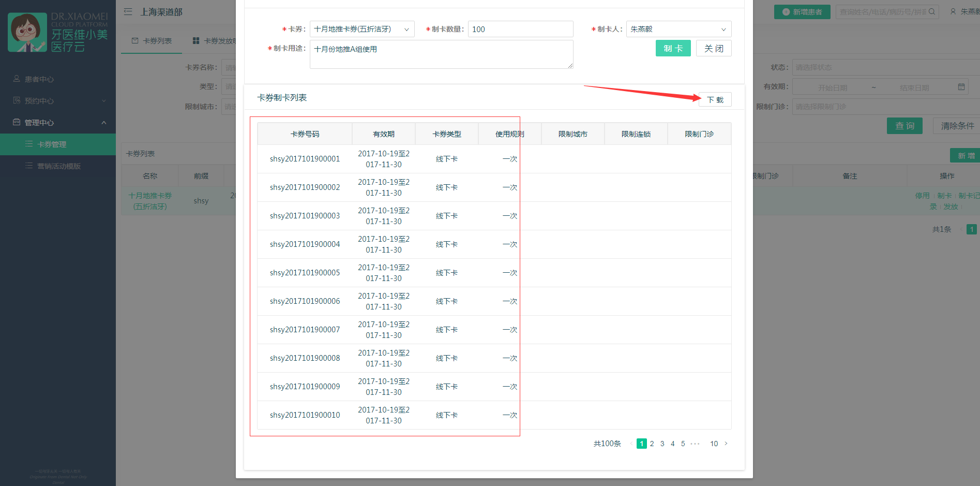980x486 pixels.
Task: Click the Dr.Xiaomei logo avatar
Action: 27,32
